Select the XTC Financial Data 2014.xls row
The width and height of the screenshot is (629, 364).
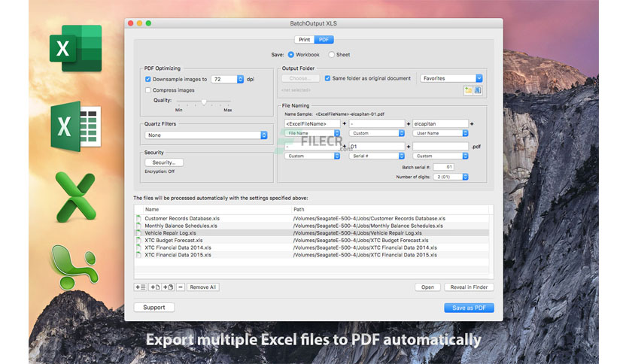[x=312, y=247]
